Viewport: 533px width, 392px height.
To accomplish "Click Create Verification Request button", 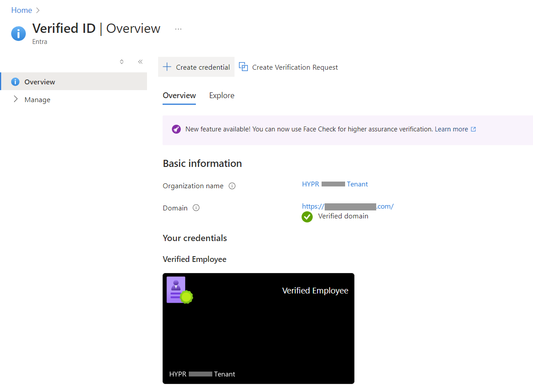I will tap(289, 67).
